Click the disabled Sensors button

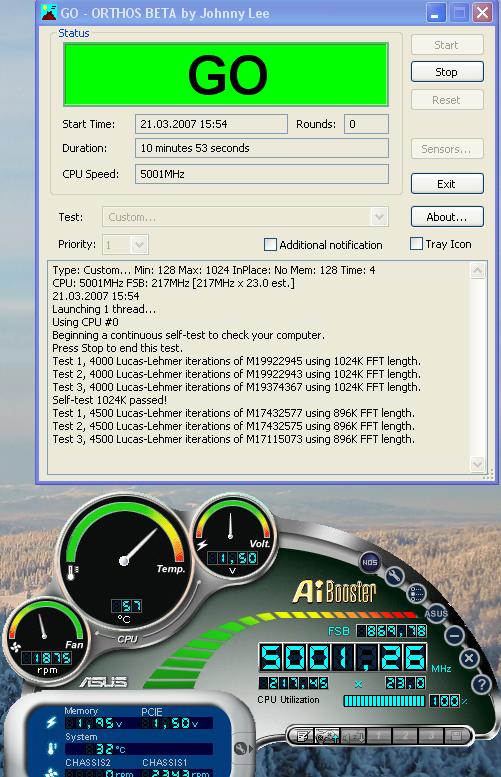446,149
